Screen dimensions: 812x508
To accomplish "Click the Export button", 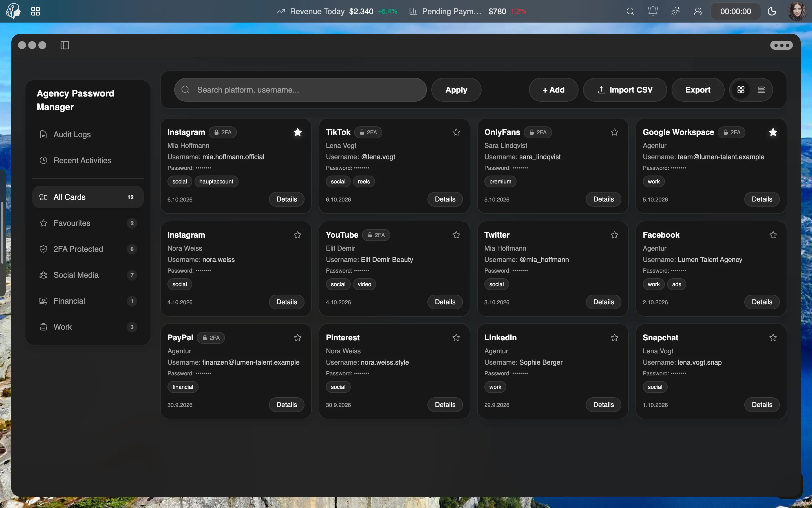I will [x=698, y=90].
